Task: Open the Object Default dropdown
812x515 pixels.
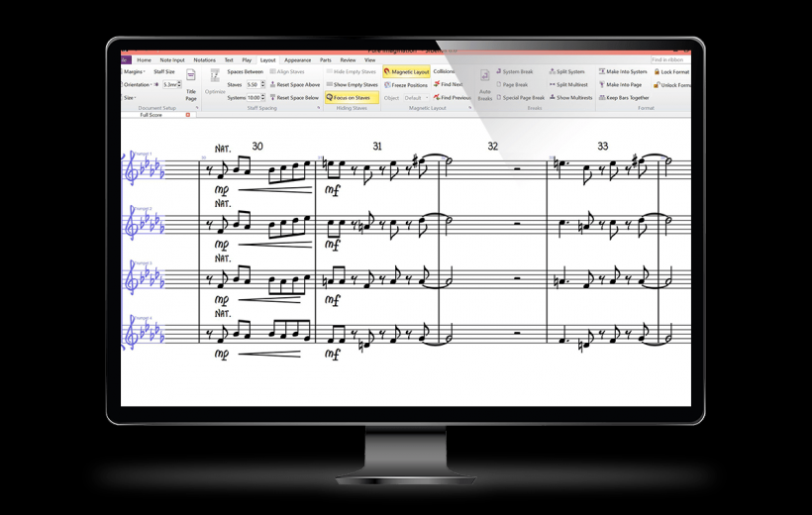Action: click(416, 98)
